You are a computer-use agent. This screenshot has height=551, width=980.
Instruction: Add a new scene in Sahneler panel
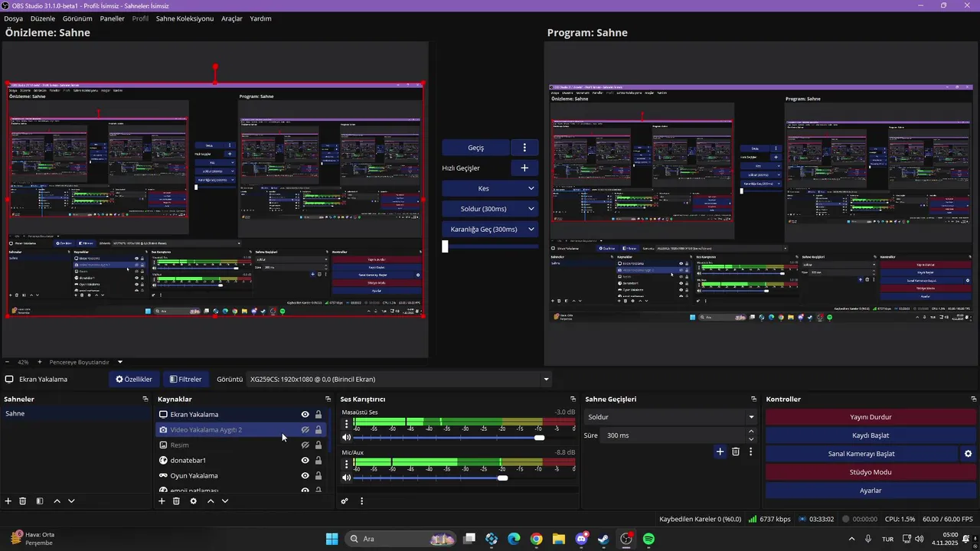[8, 500]
